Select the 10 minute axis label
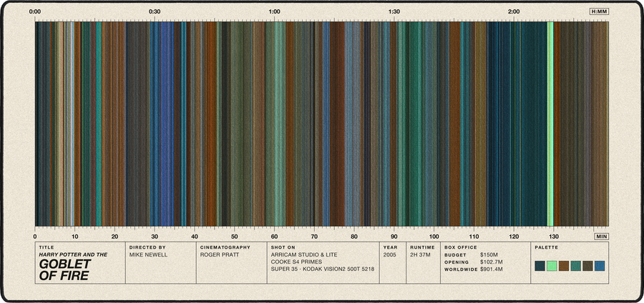This screenshot has height=303, width=644. [74, 236]
